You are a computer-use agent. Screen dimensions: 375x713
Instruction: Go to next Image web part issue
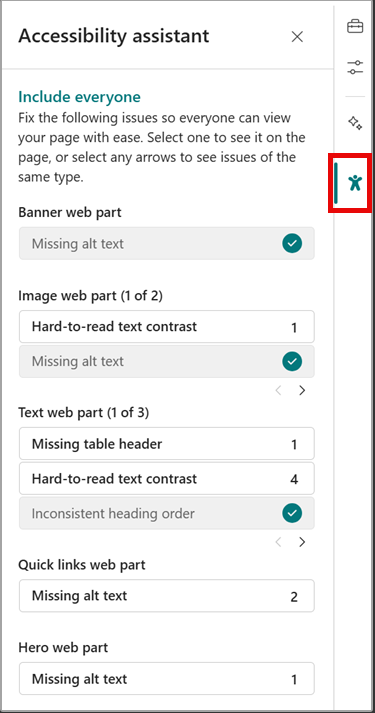(302, 390)
